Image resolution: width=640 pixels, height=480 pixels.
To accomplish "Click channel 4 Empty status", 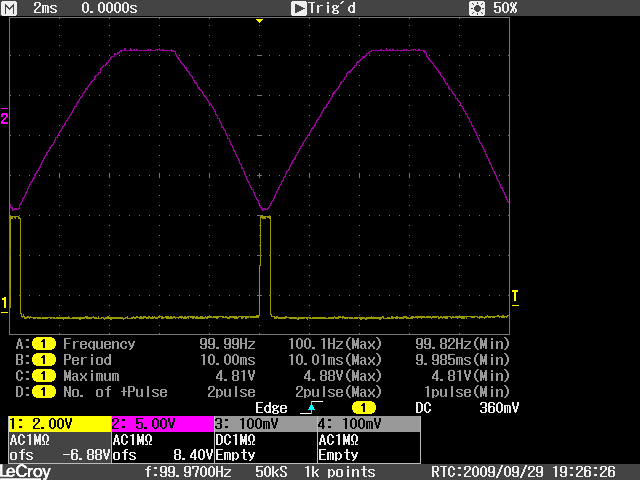I will coord(338,455).
